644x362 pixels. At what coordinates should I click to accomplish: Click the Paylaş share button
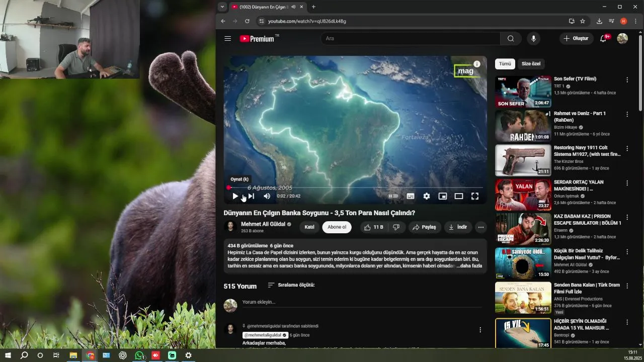(424, 227)
